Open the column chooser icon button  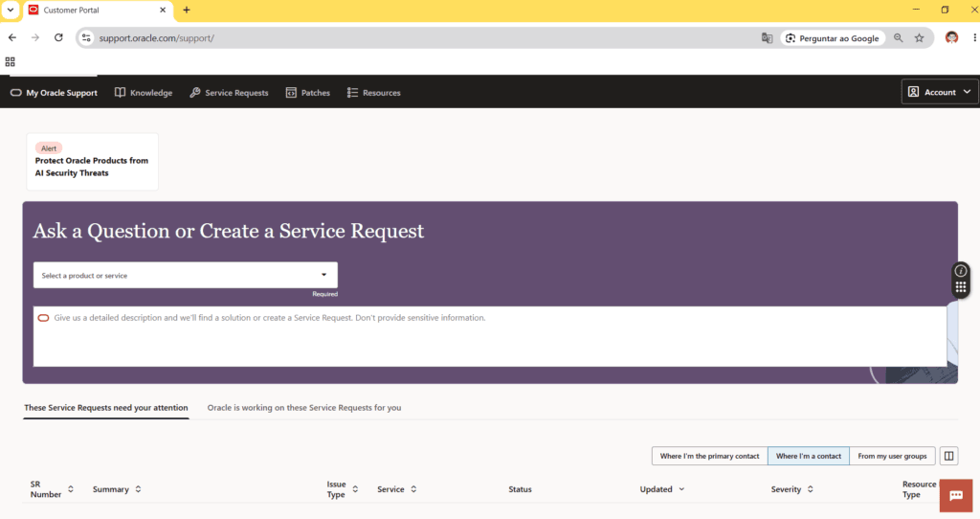point(948,456)
